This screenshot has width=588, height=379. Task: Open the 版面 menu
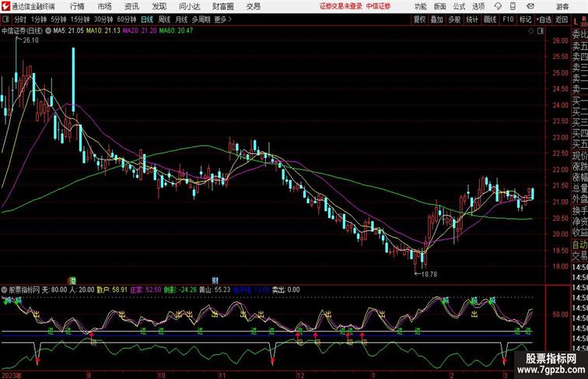click(x=440, y=6)
